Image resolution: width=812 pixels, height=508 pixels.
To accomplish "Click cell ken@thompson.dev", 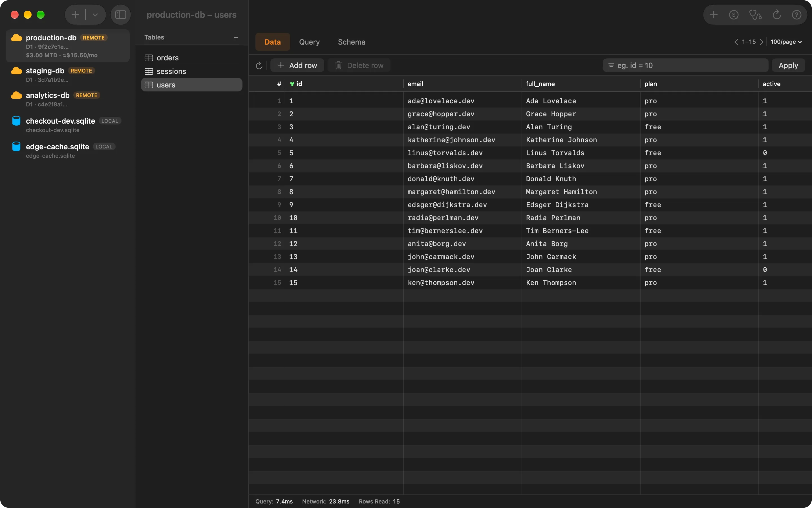I will pyautogui.click(x=462, y=283).
